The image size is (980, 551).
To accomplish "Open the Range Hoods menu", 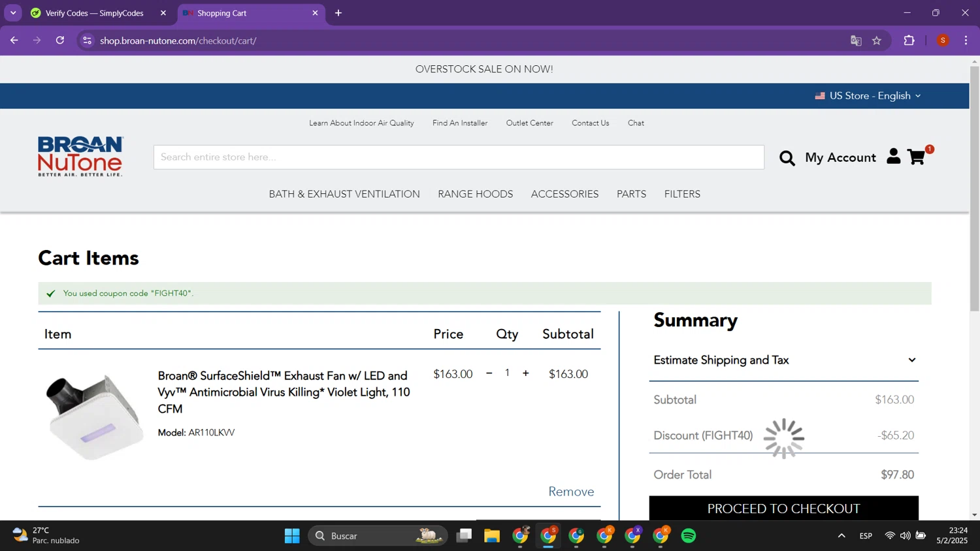I will click(476, 194).
